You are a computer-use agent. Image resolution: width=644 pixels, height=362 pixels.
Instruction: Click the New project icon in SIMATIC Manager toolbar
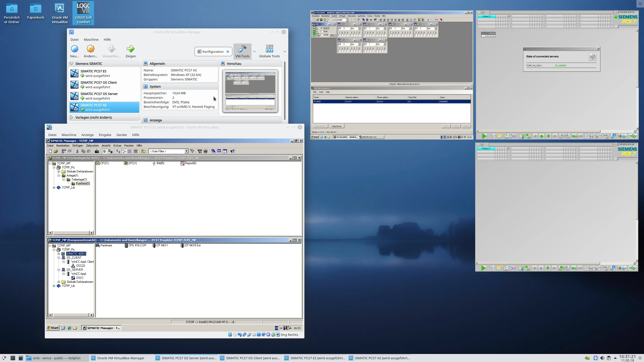point(50,151)
